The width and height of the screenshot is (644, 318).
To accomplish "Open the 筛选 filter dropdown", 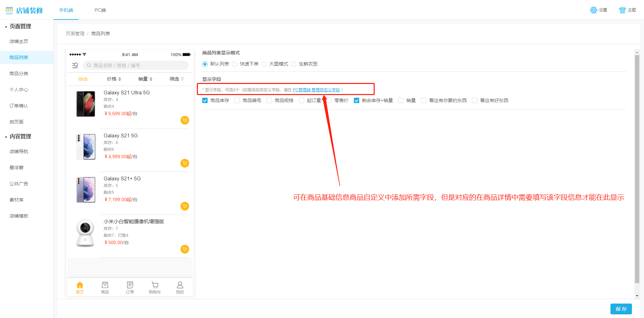I will (176, 79).
